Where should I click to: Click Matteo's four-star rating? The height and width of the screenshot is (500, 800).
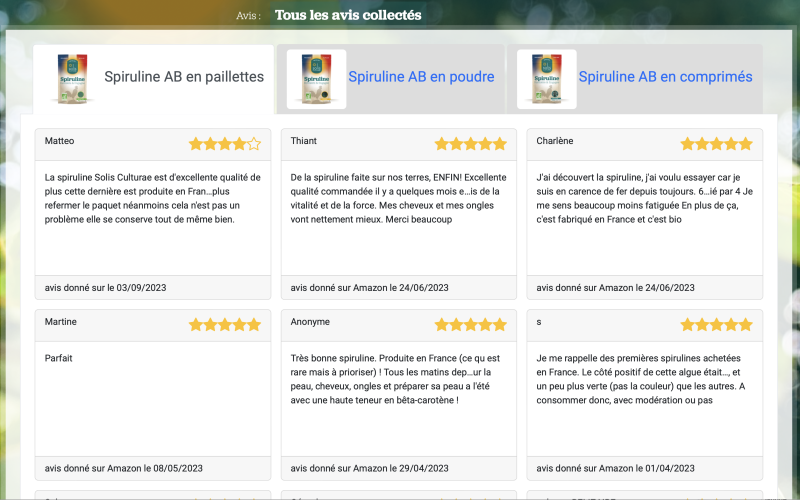224,144
